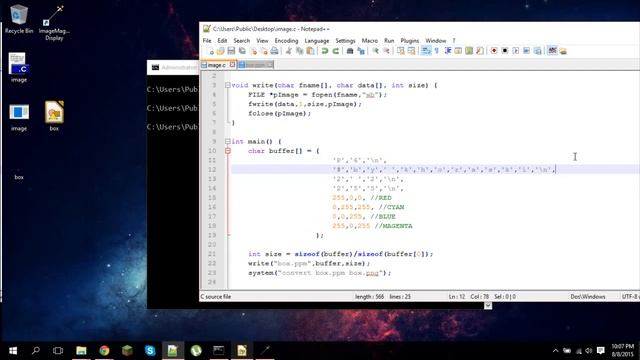Click code line 23 with system convert
640x360 pixels.
(x=320, y=273)
